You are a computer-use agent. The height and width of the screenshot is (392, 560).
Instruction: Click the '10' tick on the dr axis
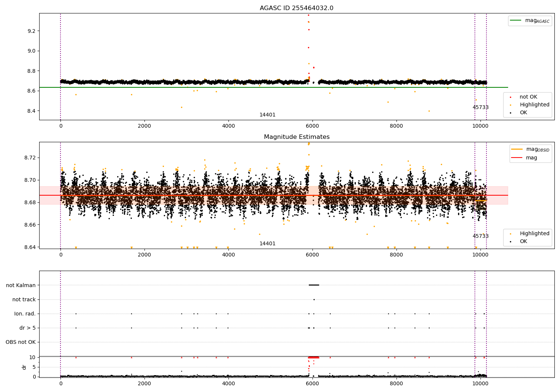(32, 357)
